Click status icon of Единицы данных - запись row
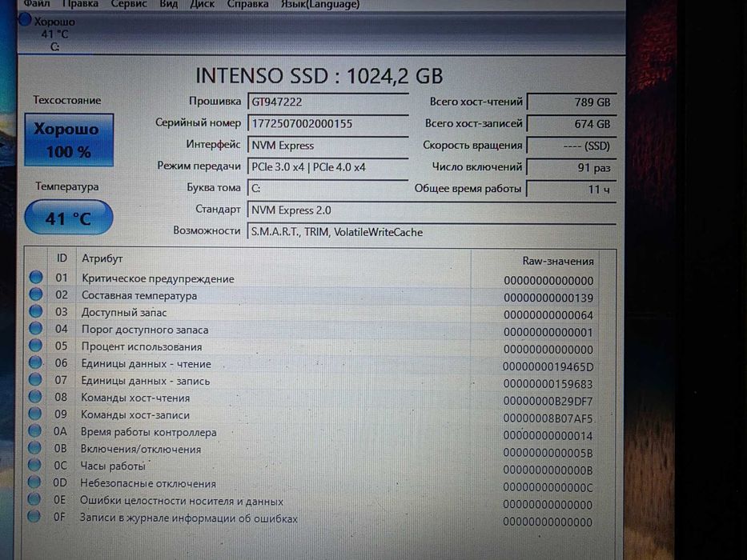Viewport: 747px width, 560px height. [x=34, y=379]
